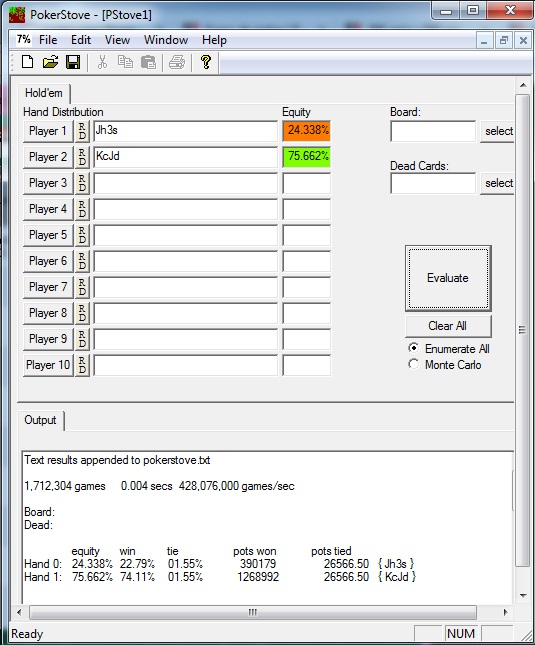The image size is (535, 645).
Task: Click the Board select button
Action: pos(497,131)
